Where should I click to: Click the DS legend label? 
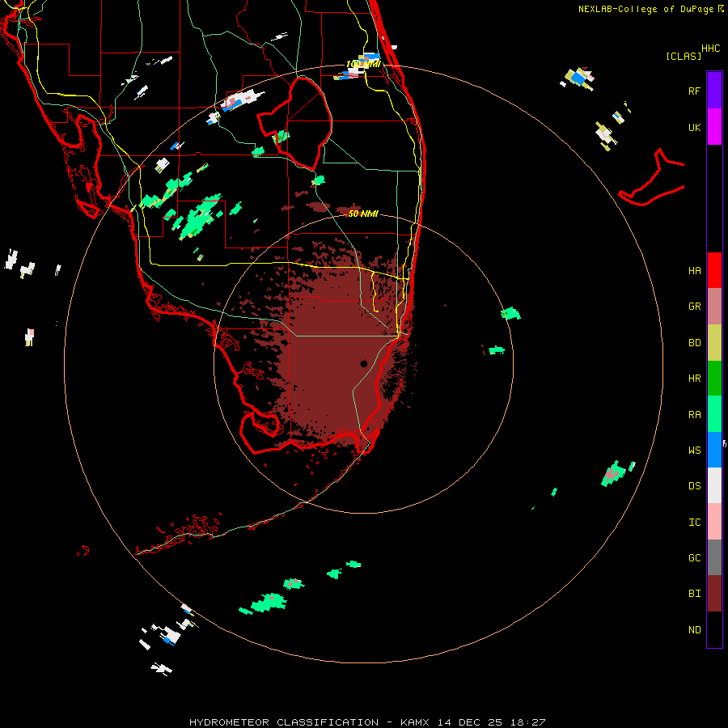click(694, 486)
